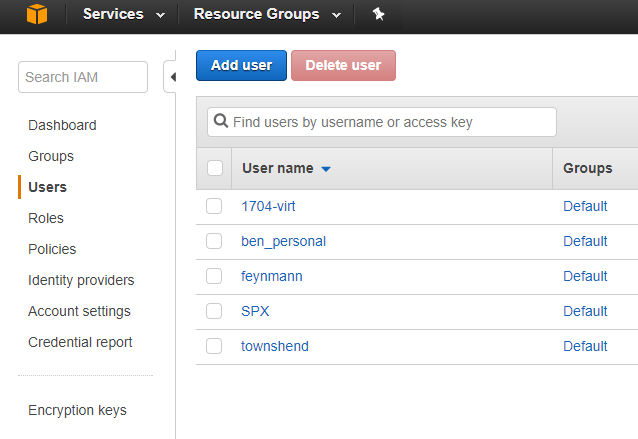The image size is (638, 439).
Task: Navigate to Identity providers
Action: [x=81, y=280]
